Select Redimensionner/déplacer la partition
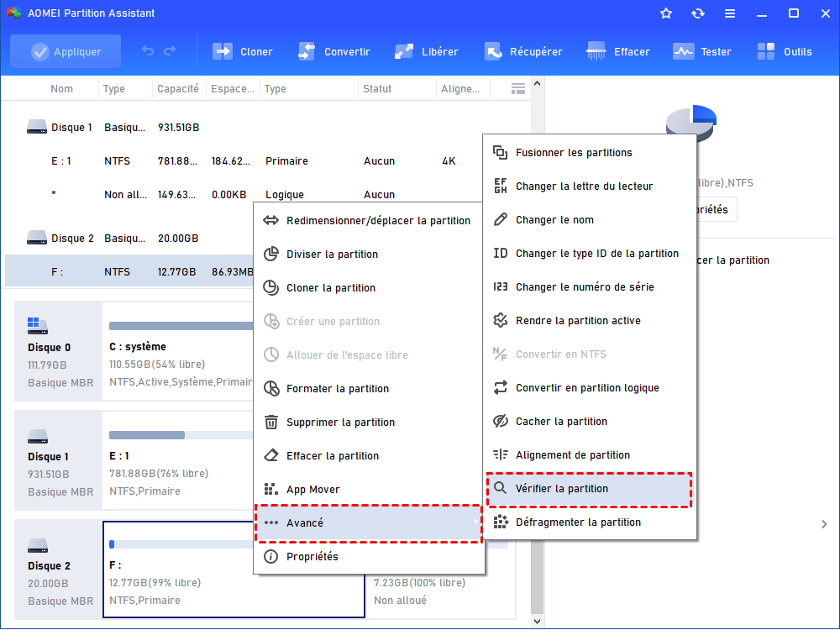840x630 pixels. click(x=369, y=221)
